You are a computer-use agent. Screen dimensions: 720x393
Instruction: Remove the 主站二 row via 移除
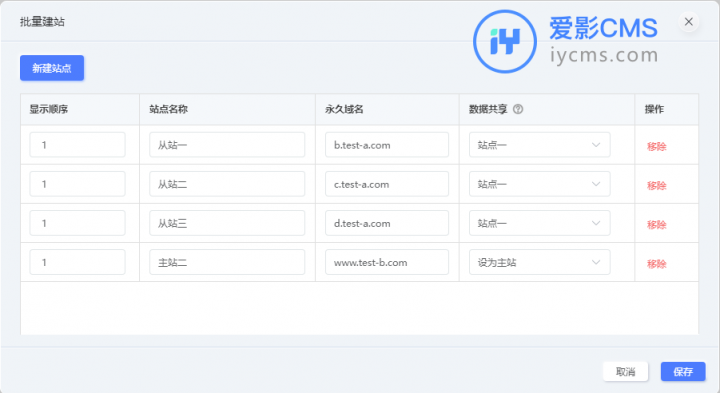pyautogui.click(x=656, y=264)
